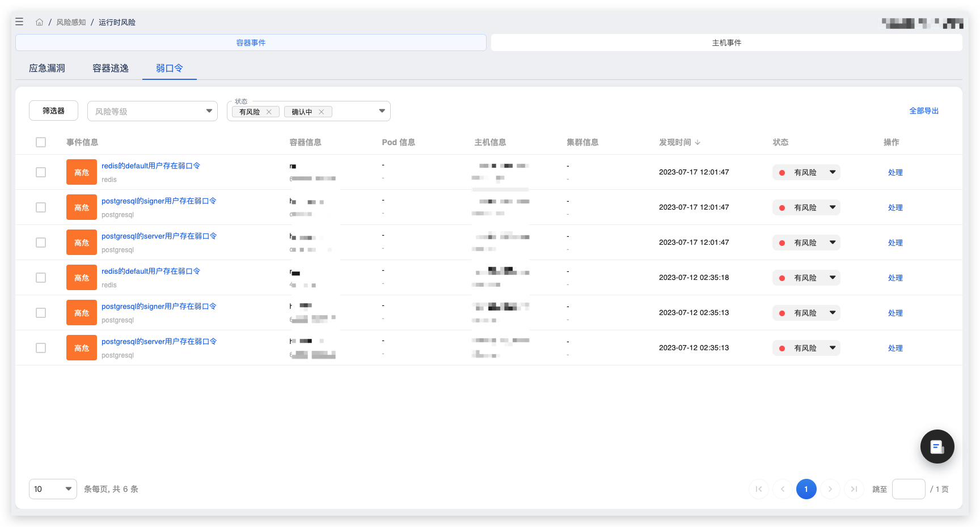The image size is (980, 527).
Task: Click the 事件信息 column header
Action: click(82, 142)
